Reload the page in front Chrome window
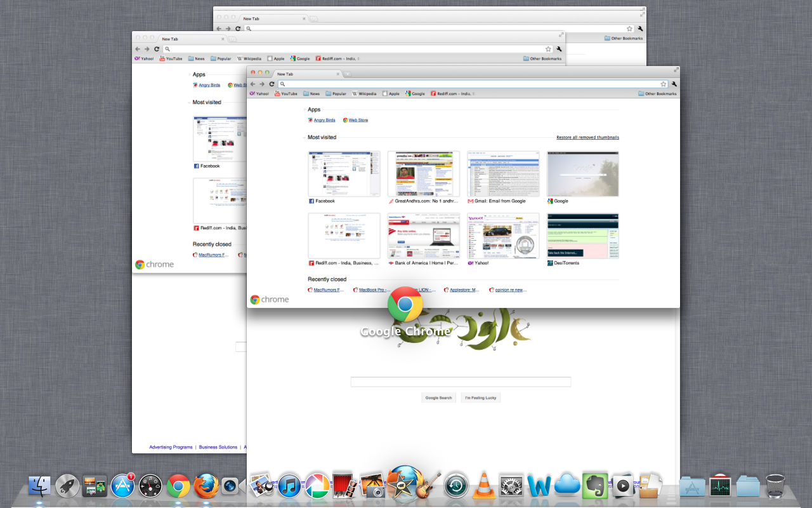 [272, 84]
